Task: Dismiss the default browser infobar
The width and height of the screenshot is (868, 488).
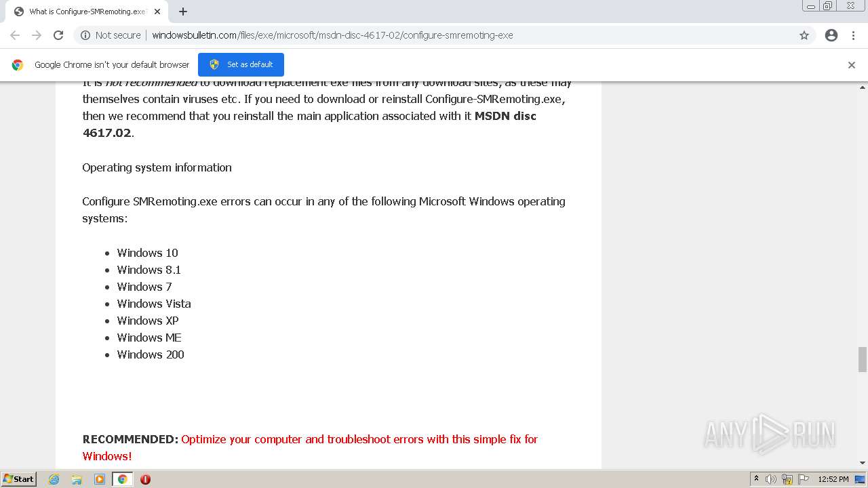Action: click(x=852, y=65)
